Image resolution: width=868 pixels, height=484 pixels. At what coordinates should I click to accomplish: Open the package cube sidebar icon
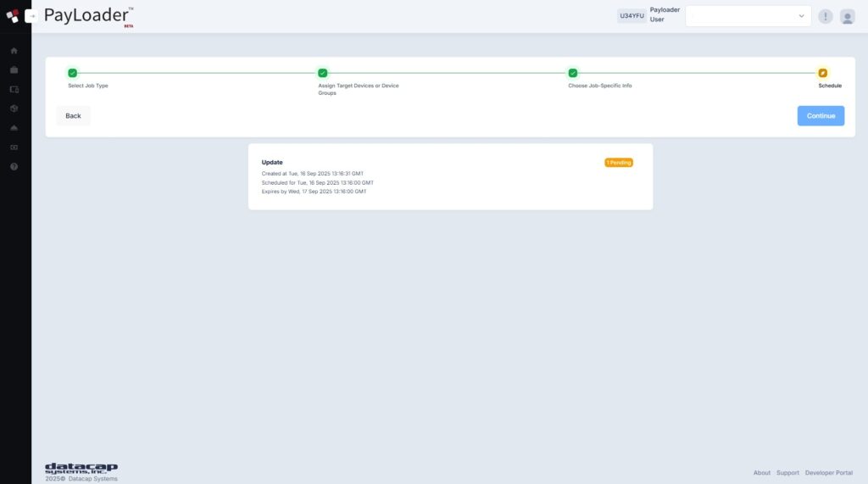coord(14,108)
